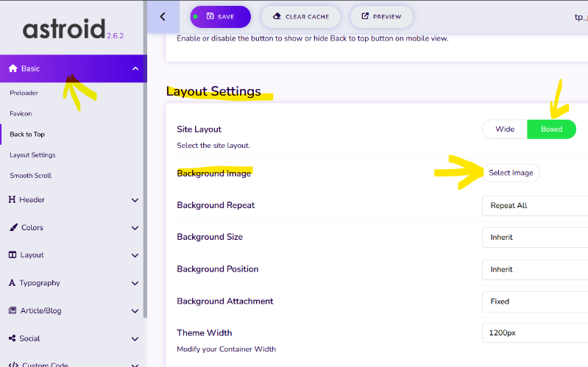Go to Back to Top section
588x367 pixels.
click(x=27, y=134)
